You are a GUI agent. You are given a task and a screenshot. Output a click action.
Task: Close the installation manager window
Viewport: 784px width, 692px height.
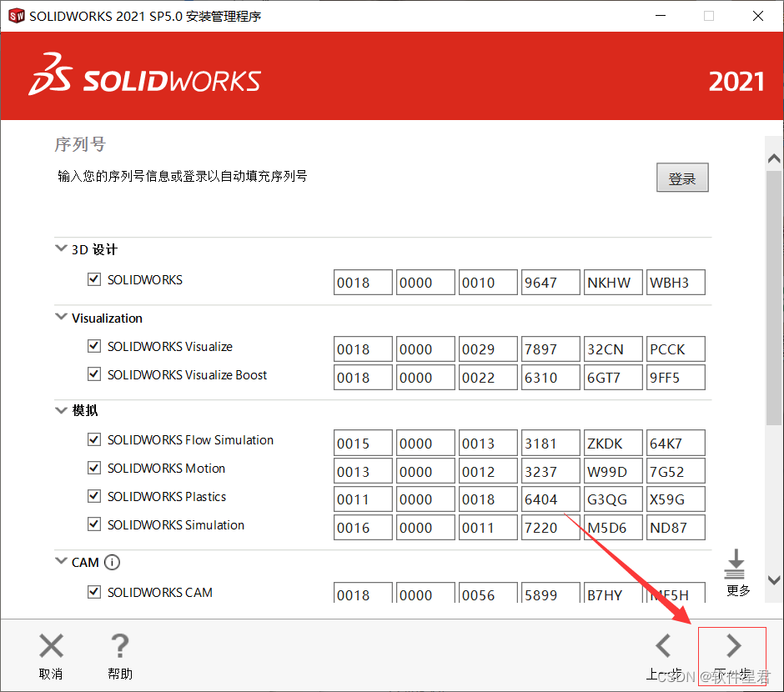758,16
